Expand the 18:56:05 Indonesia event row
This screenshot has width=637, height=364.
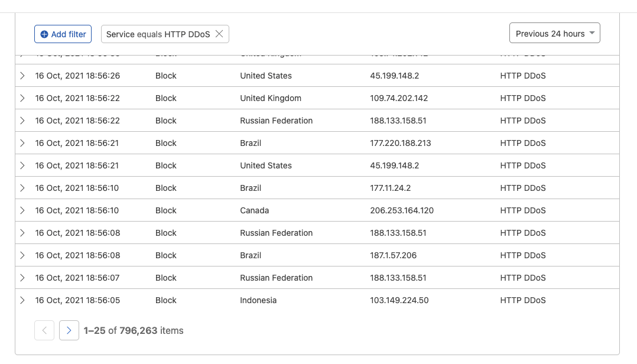coord(22,300)
